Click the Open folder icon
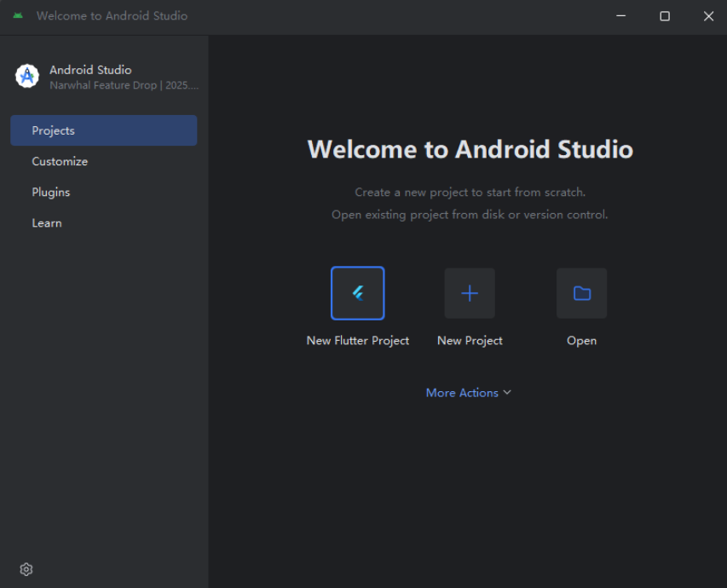The image size is (727, 588). [582, 293]
